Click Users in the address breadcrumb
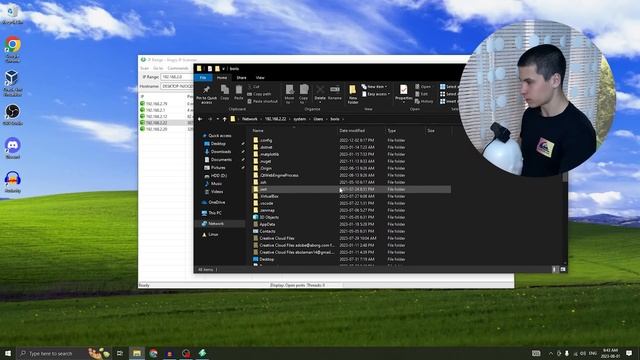 (318, 119)
